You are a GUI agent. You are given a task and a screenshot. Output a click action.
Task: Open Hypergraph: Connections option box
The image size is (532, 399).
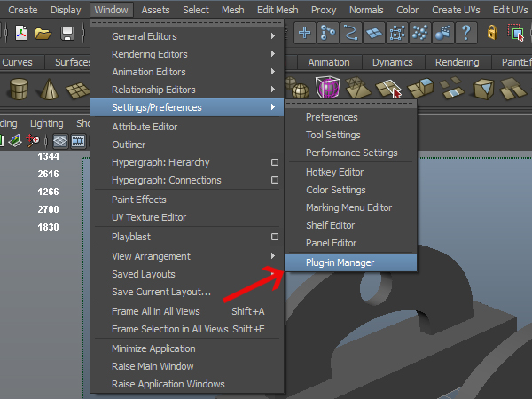point(275,180)
